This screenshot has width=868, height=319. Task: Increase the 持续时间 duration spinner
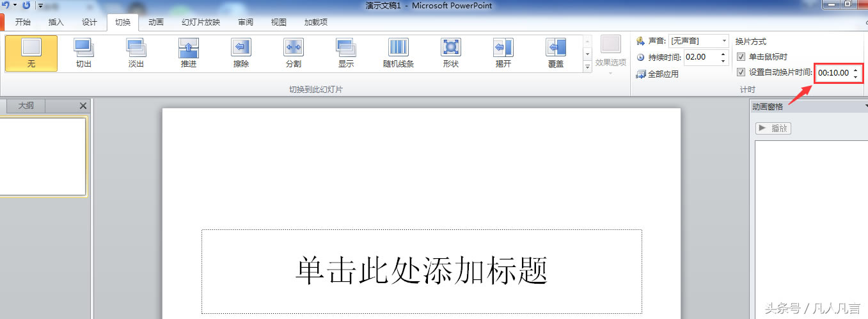coord(723,54)
